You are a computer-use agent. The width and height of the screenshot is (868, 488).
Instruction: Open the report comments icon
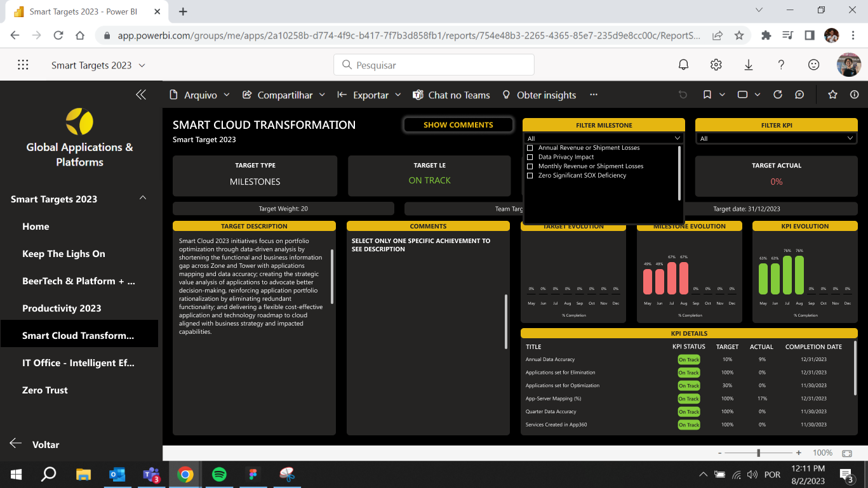click(x=799, y=95)
